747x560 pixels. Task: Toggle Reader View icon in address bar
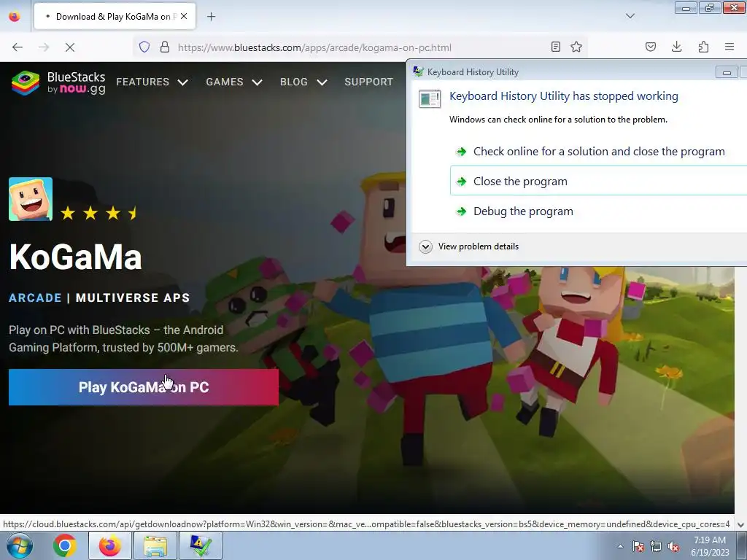pos(555,47)
